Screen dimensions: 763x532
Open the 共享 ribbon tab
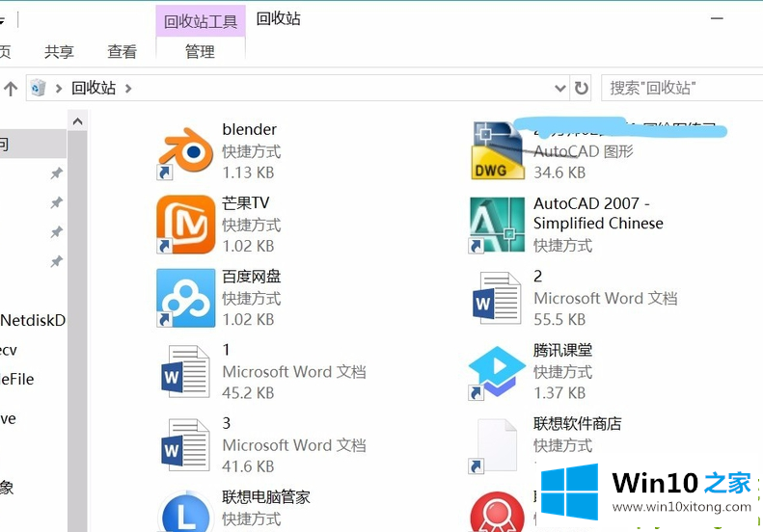click(x=59, y=51)
